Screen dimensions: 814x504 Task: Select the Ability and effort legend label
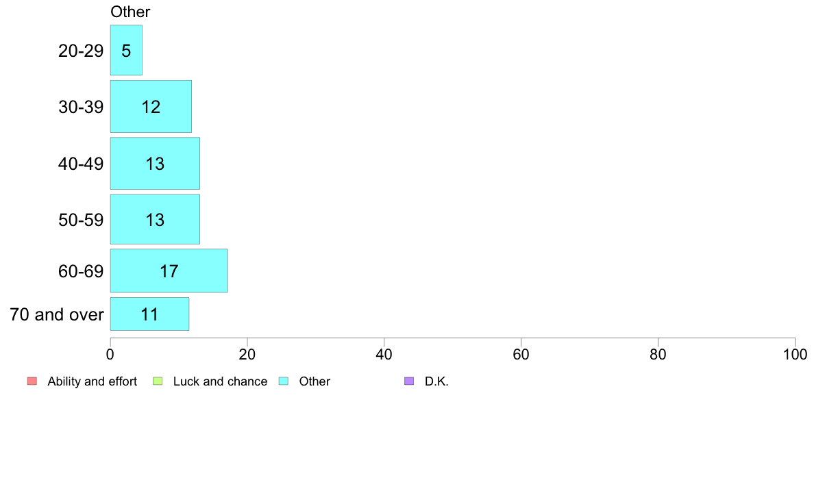pyautogui.click(x=92, y=381)
